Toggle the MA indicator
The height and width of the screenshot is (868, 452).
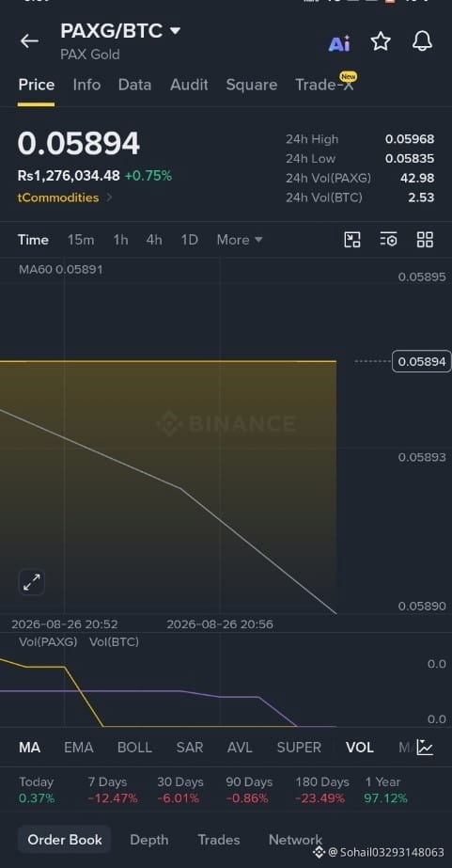pos(29,748)
